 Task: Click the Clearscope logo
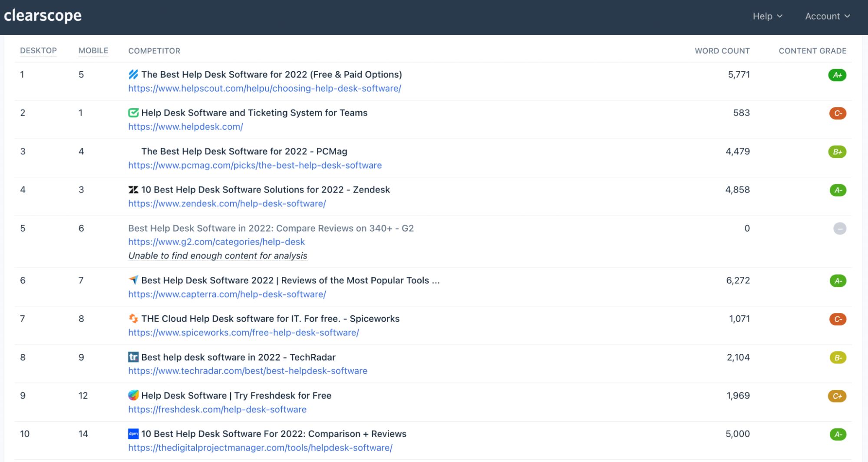43,16
